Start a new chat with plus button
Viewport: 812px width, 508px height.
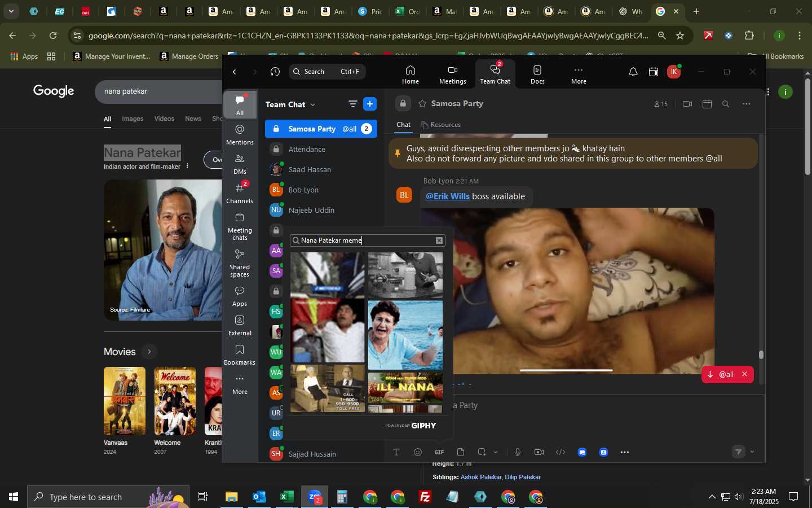pyautogui.click(x=370, y=104)
